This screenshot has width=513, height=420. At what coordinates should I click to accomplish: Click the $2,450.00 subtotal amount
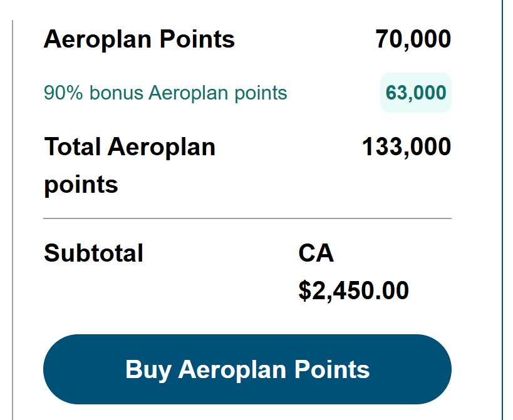353,290
